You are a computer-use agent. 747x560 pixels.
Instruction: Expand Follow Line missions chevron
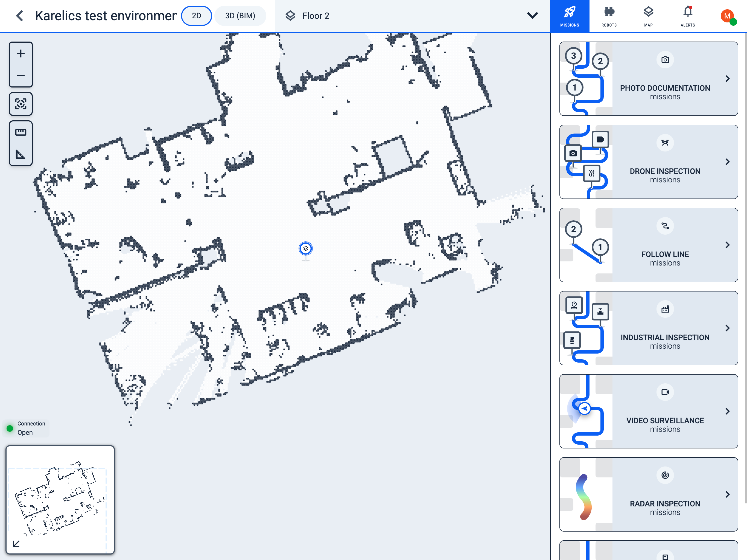728,245
